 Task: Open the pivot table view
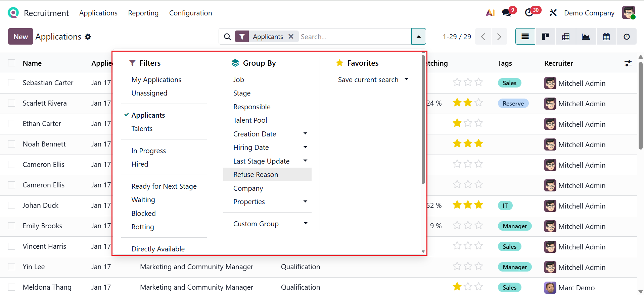(566, 37)
